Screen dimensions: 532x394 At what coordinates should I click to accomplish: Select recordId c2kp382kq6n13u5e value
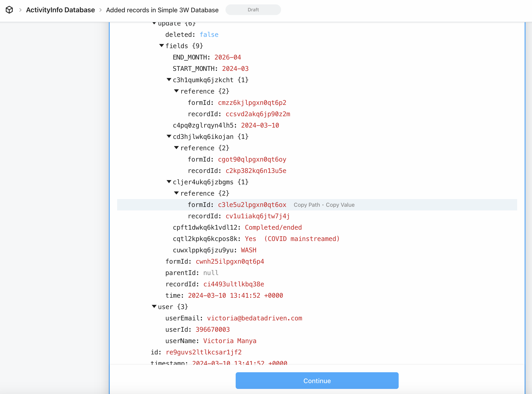[256, 171]
